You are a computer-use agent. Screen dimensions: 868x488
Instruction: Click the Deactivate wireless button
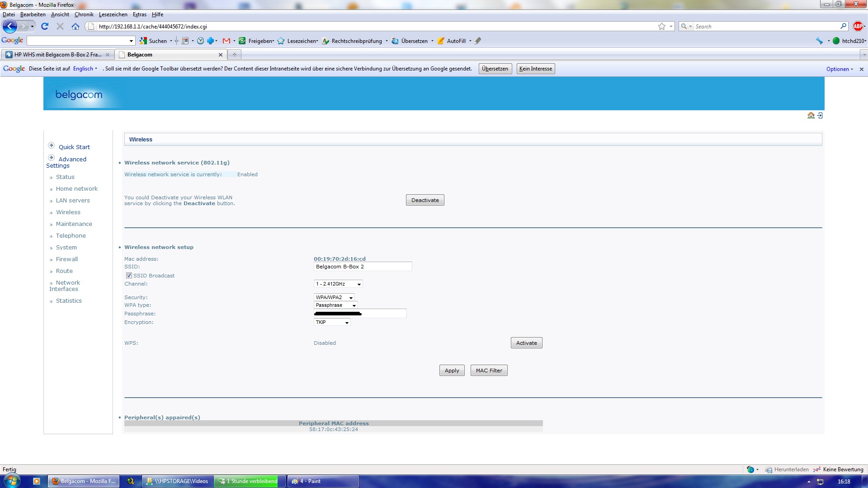425,200
